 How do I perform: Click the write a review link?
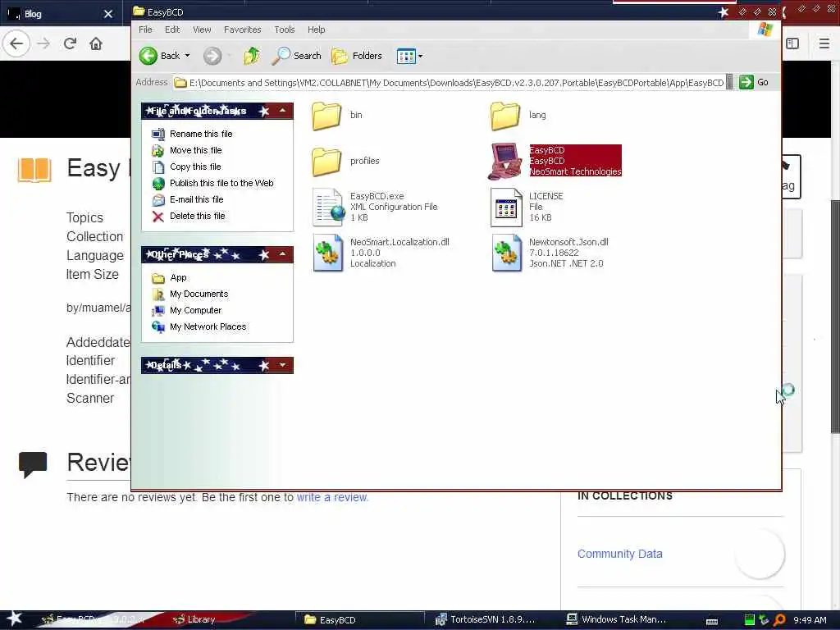[x=332, y=497]
